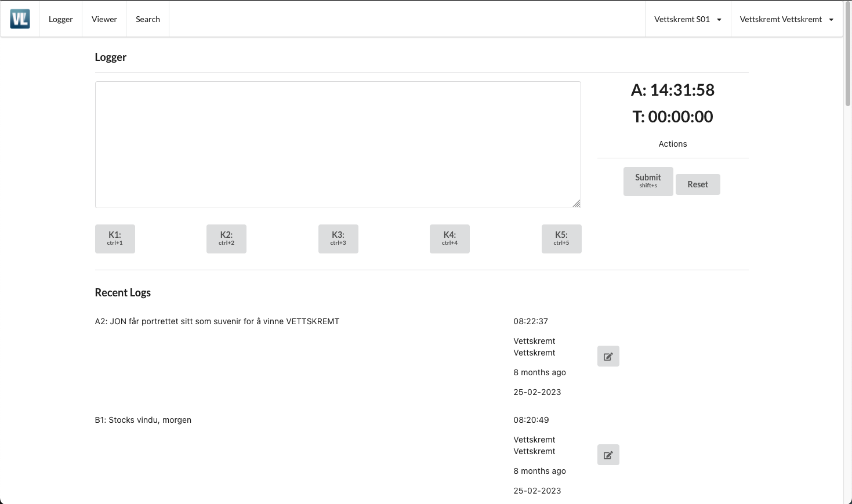Select the log text about JON and VETTSKREMT
The width and height of the screenshot is (852, 504).
(217, 321)
